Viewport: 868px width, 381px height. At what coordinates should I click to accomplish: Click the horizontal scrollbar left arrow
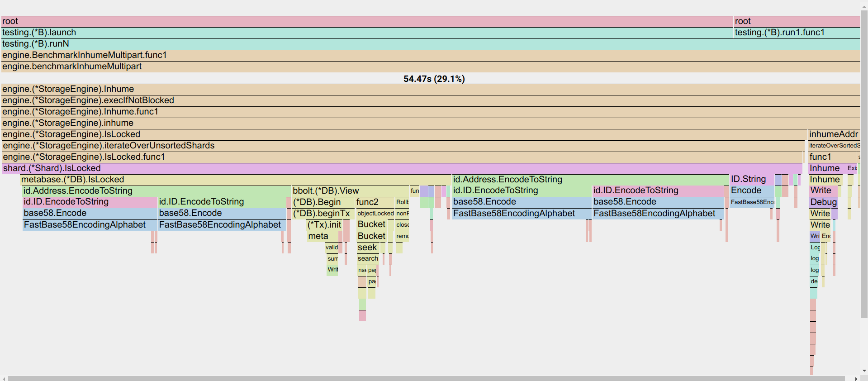coord(4,378)
